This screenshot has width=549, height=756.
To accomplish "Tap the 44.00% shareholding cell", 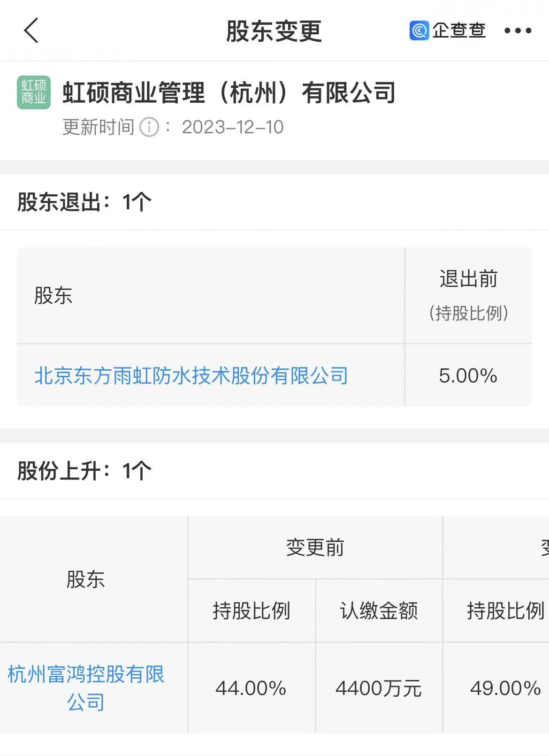I will pos(251,688).
